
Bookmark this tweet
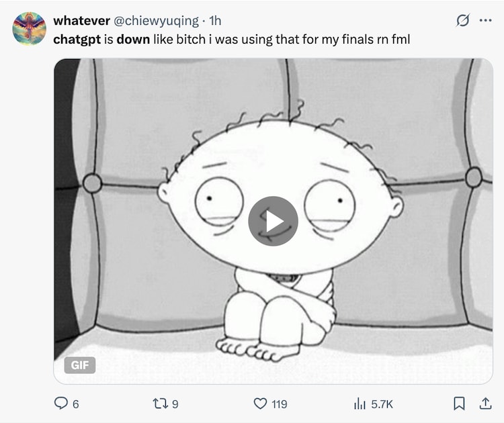[460, 404]
